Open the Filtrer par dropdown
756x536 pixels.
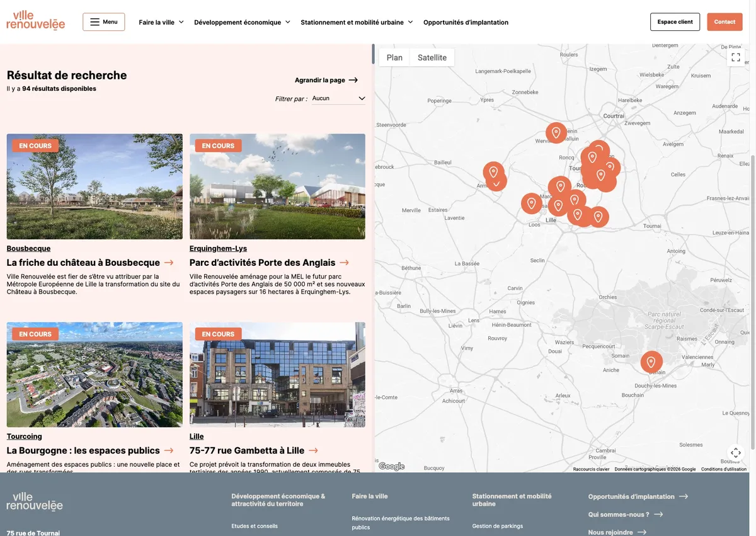pos(338,98)
